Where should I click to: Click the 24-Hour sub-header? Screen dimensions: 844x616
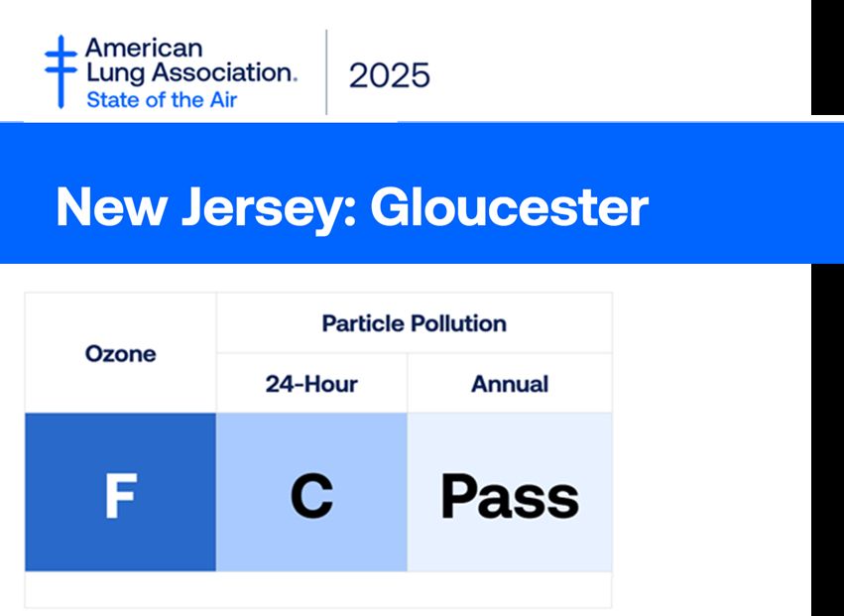click(x=311, y=384)
